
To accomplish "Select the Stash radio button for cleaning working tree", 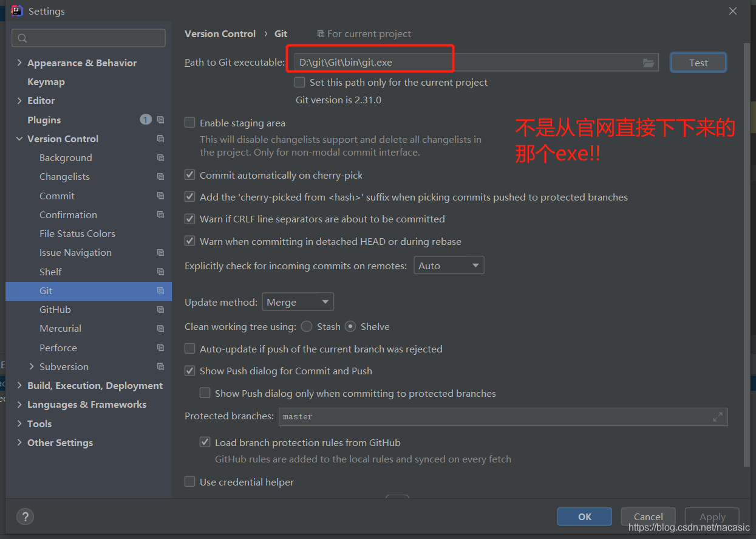I will 307,326.
